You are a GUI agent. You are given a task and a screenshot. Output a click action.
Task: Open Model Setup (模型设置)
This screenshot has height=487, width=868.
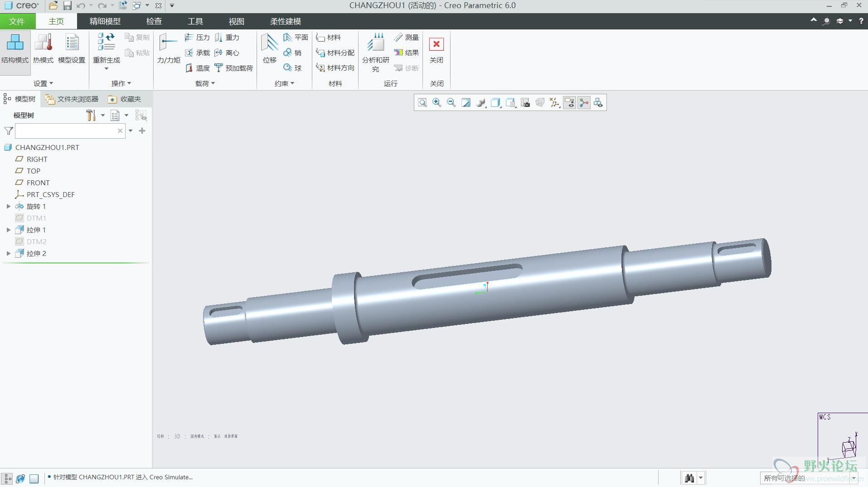(72, 49)
